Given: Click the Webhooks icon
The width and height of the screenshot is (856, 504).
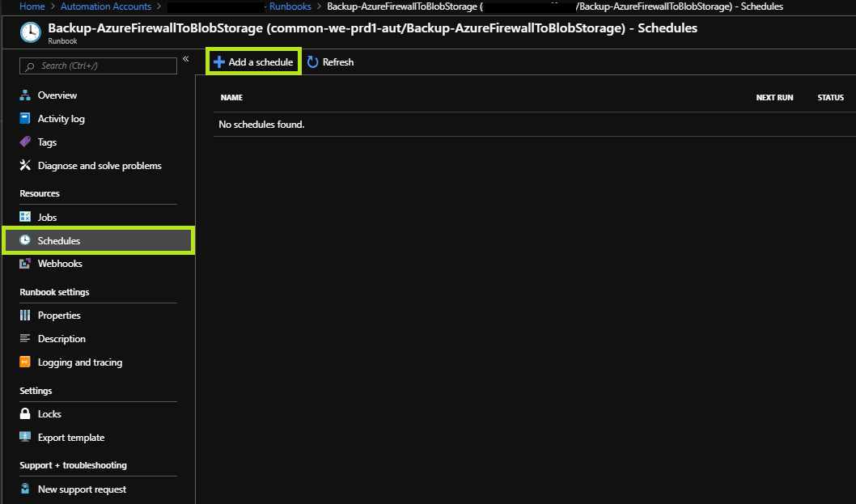Looking at the screenshot, I should coord(25,263).
